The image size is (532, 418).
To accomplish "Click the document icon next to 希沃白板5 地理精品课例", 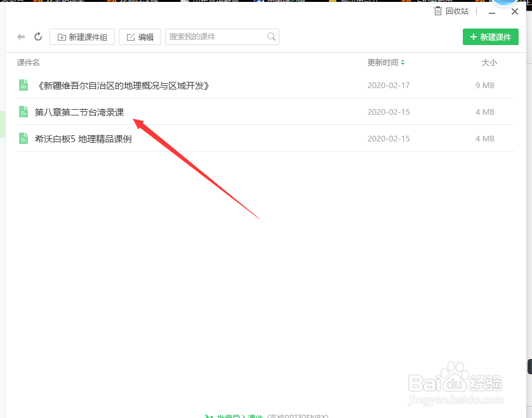I will click(x=23, y=138).
